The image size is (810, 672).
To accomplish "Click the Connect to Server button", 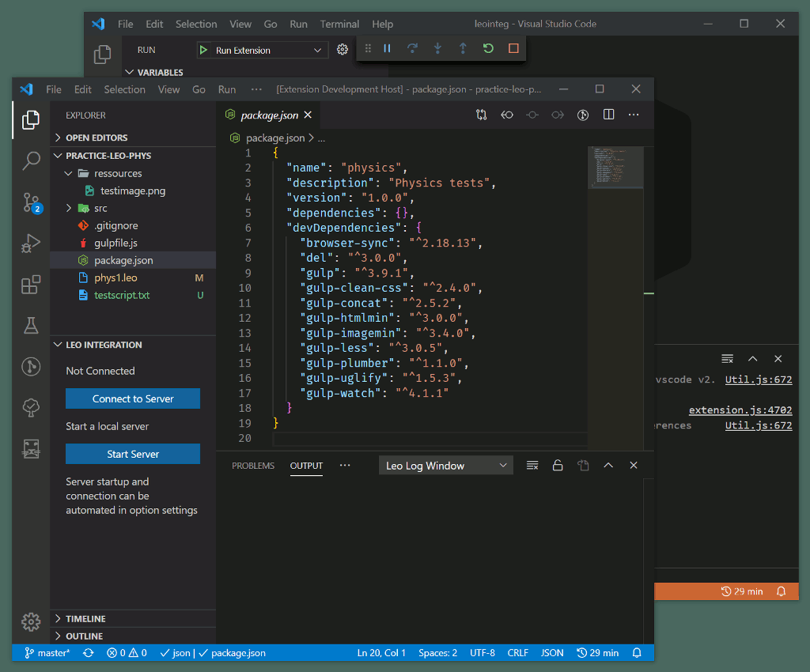I will click(133, 398).
